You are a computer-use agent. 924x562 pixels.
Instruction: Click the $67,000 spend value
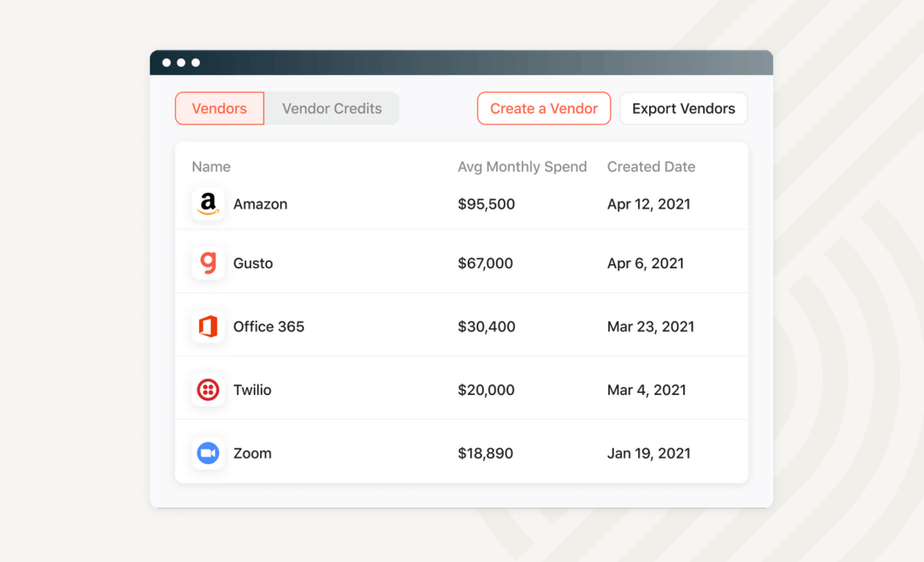pos(485,263)
